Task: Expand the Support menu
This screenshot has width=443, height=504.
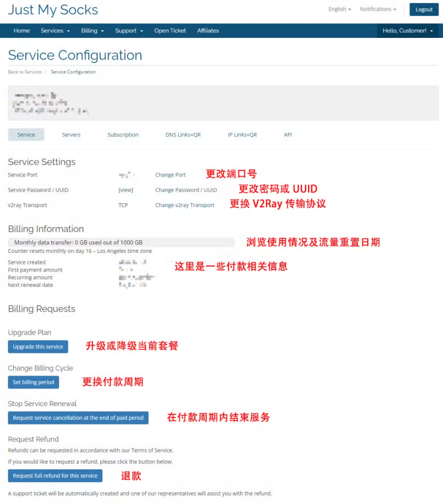Action: click(129, 31)
